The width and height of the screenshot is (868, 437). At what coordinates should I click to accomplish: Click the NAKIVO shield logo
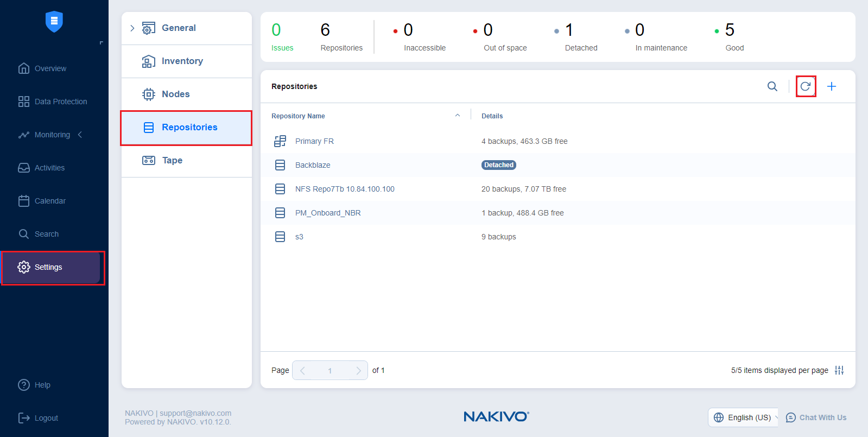[54, 22]
